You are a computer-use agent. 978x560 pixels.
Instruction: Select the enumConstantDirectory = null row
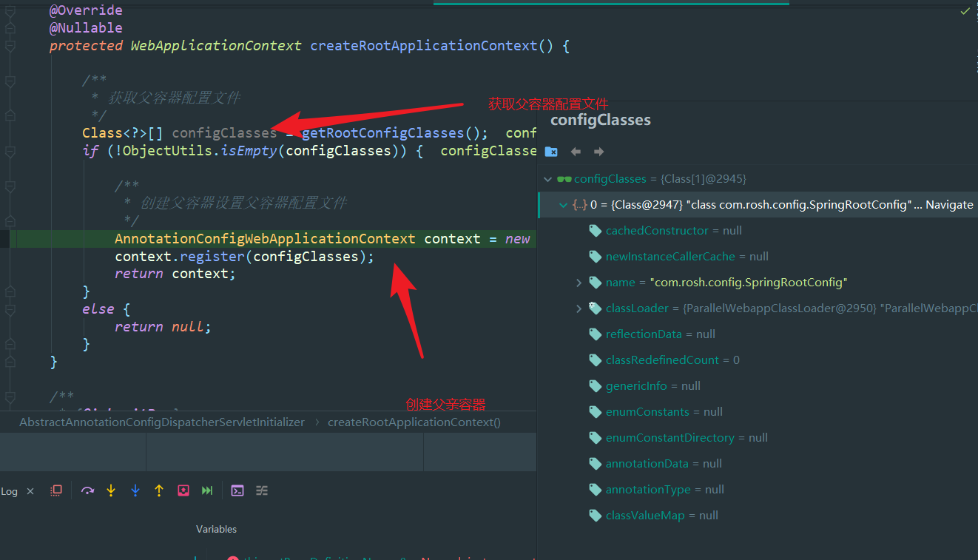758,438
